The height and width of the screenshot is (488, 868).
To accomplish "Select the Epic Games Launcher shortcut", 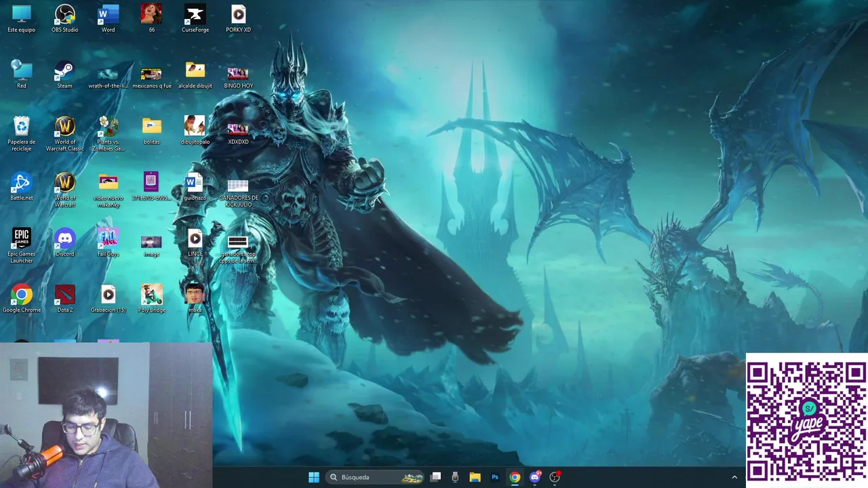I will [x=22, y=246].
